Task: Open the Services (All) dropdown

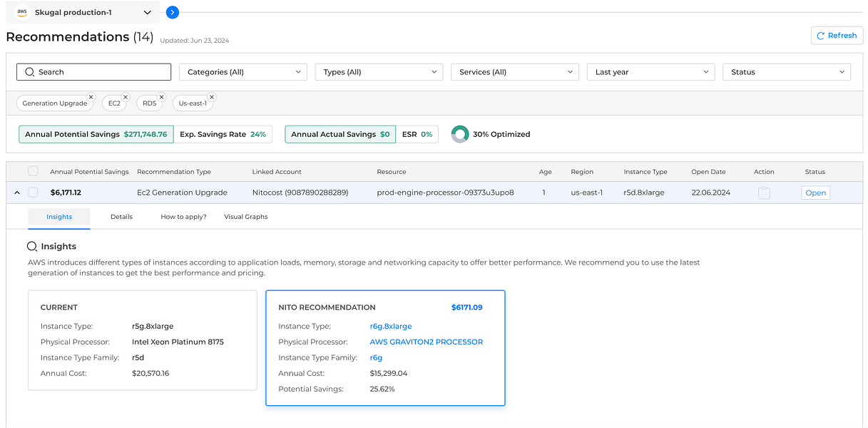Action: click(514, 72)
